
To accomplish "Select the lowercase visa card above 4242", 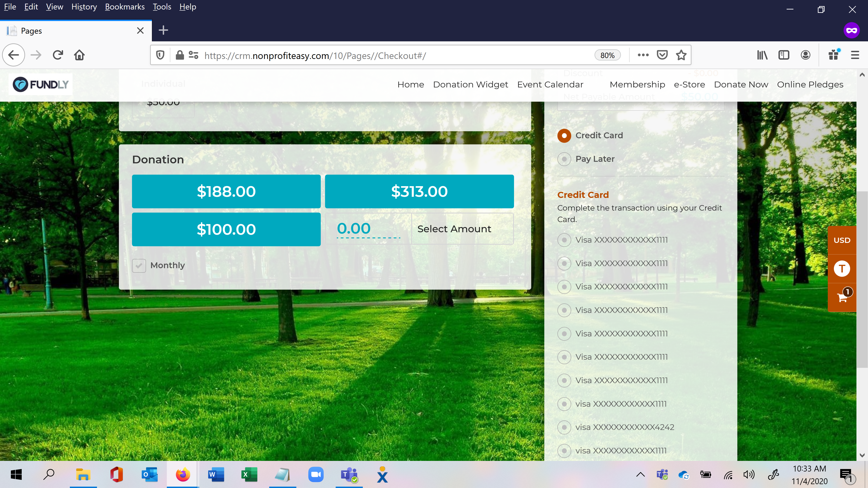I will (564, 404).
